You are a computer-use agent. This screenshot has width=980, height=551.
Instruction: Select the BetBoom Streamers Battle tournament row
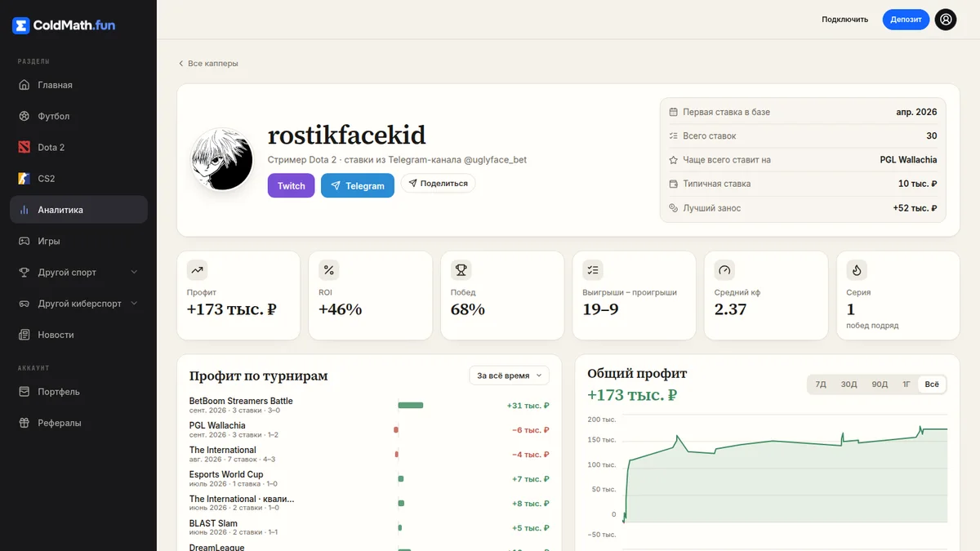click(x=369, y=405)
